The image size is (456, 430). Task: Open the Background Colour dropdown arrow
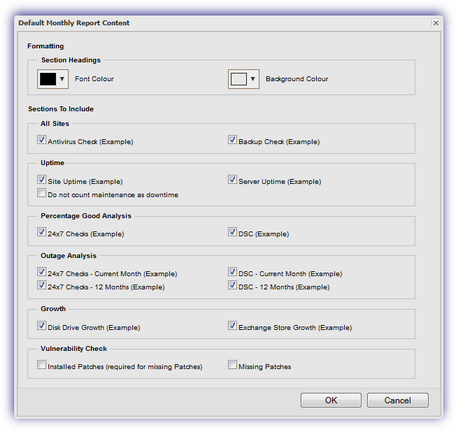(x=253, y=79)
